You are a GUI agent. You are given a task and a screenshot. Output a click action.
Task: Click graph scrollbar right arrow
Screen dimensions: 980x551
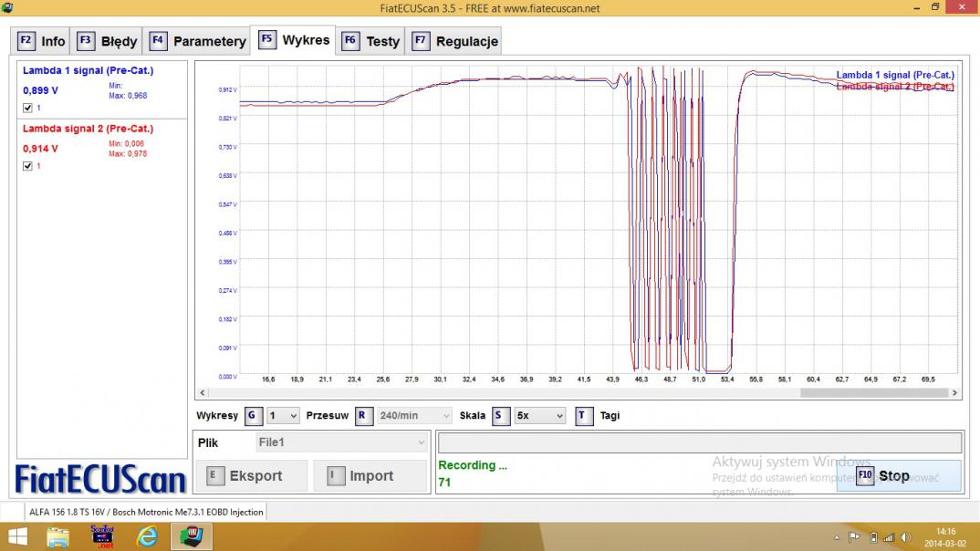pyautogui.click(x=954, y=393)
